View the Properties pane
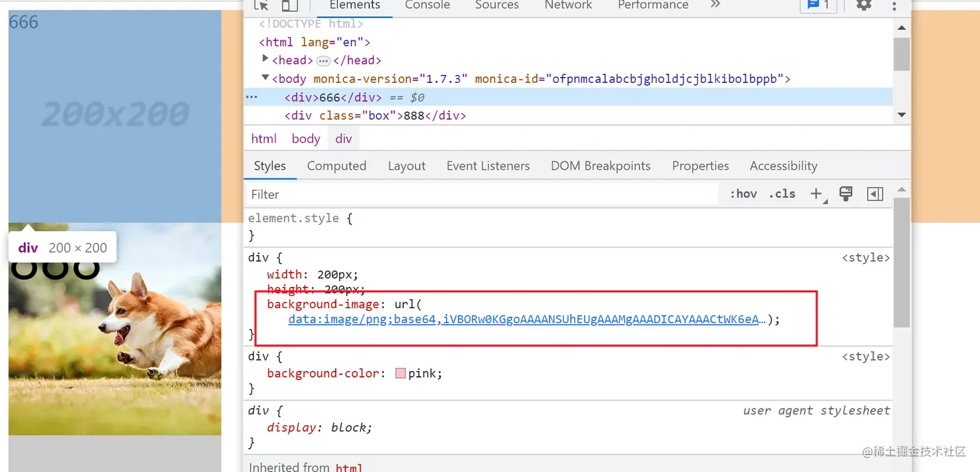Screen dimensions: 980x472 point(700,166)
